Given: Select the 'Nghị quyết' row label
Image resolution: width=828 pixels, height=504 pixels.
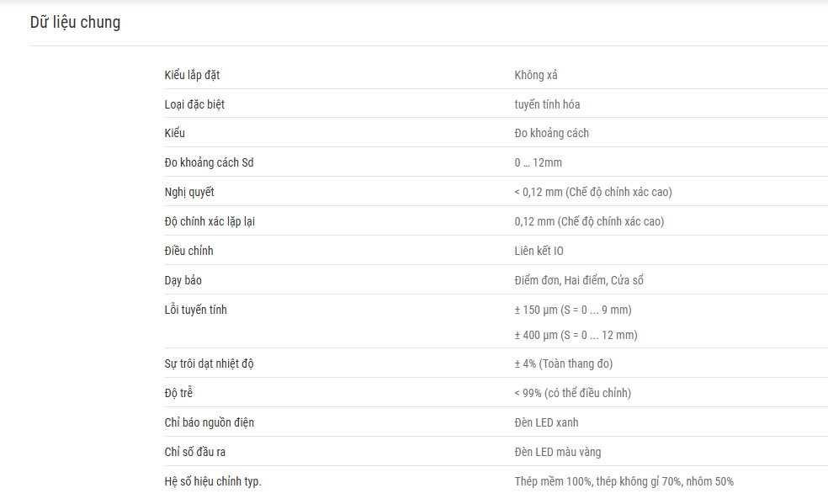Looking at the screenshot, I should 189,192.
